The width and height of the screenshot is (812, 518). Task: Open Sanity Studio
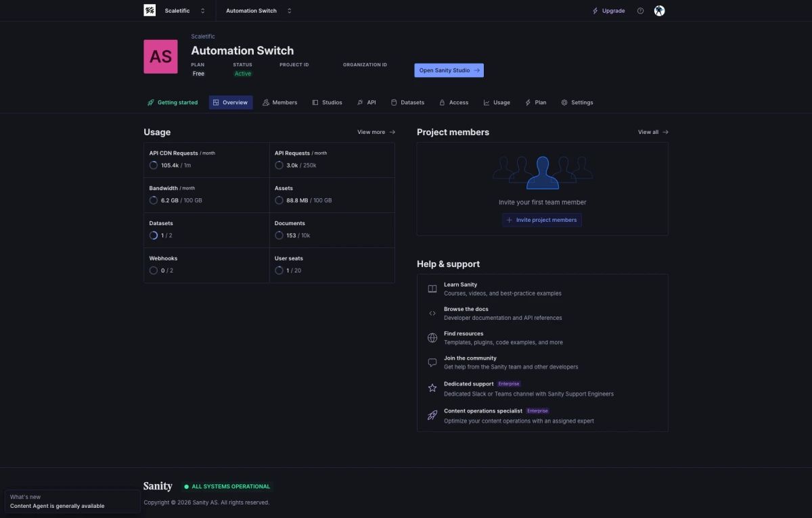[x=449, y=70]
